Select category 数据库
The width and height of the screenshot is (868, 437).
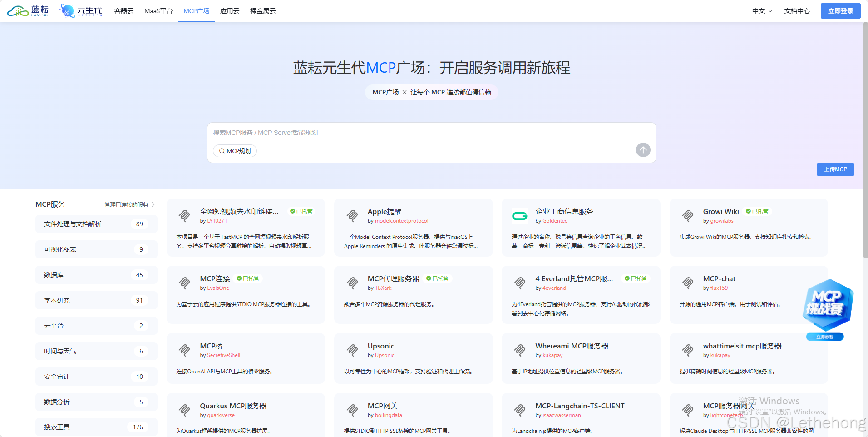click(96, 275)
